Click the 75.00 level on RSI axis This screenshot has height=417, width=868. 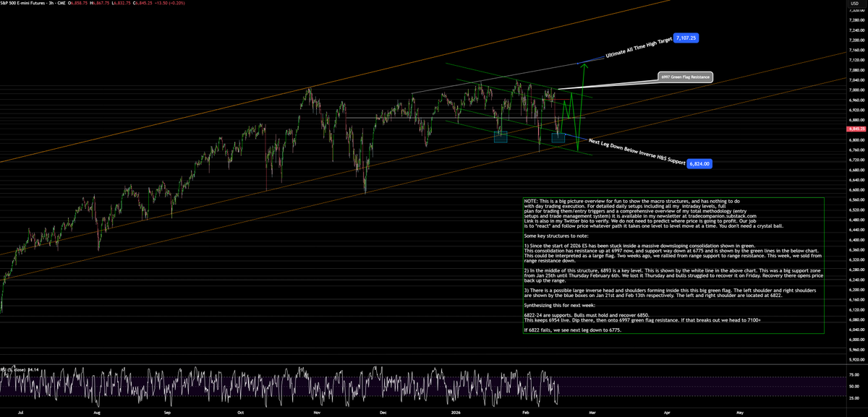854,375
